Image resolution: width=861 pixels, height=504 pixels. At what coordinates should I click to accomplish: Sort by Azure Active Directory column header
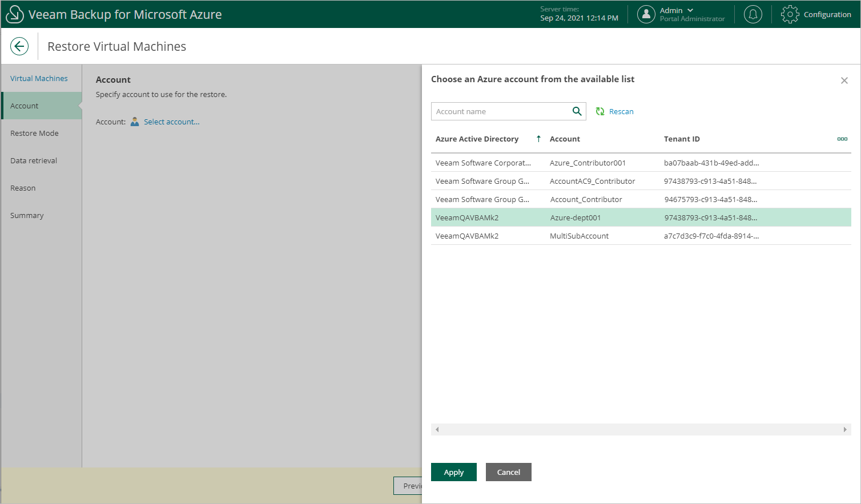point(477,139)
